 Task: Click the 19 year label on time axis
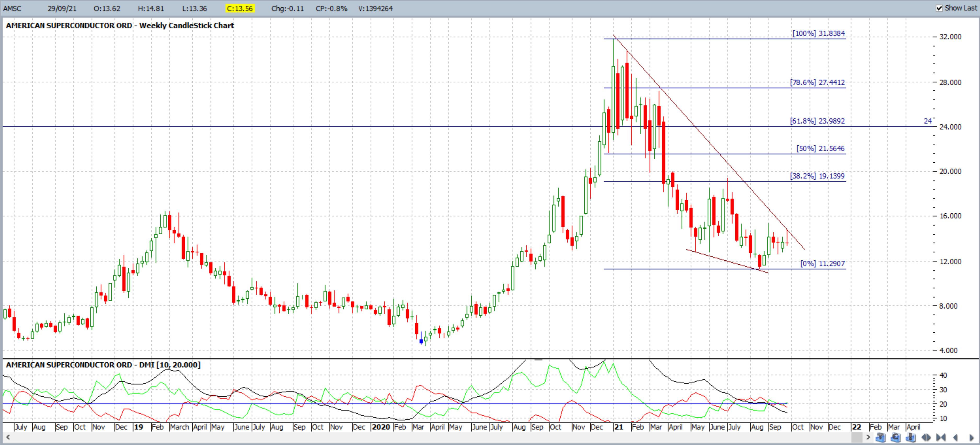coord(139,427)
